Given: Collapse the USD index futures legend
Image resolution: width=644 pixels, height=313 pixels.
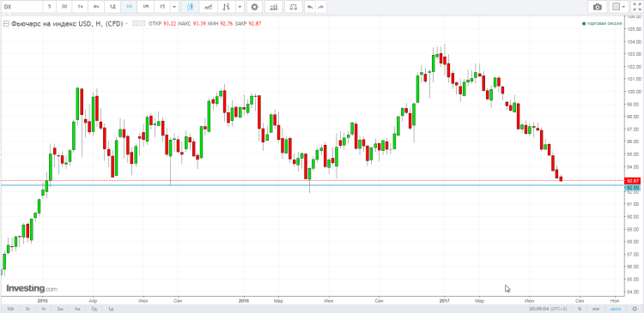Looking at the screenshot, I should [6, 24].
